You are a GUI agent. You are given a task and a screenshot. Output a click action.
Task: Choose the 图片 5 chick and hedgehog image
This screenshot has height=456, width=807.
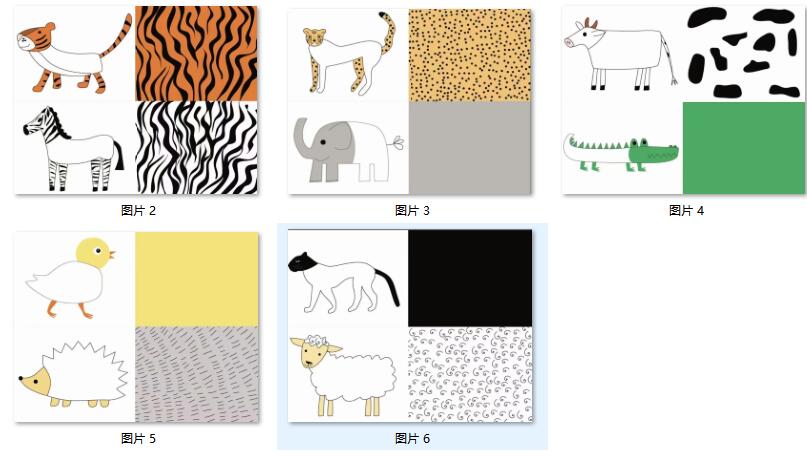coord(136,327)
